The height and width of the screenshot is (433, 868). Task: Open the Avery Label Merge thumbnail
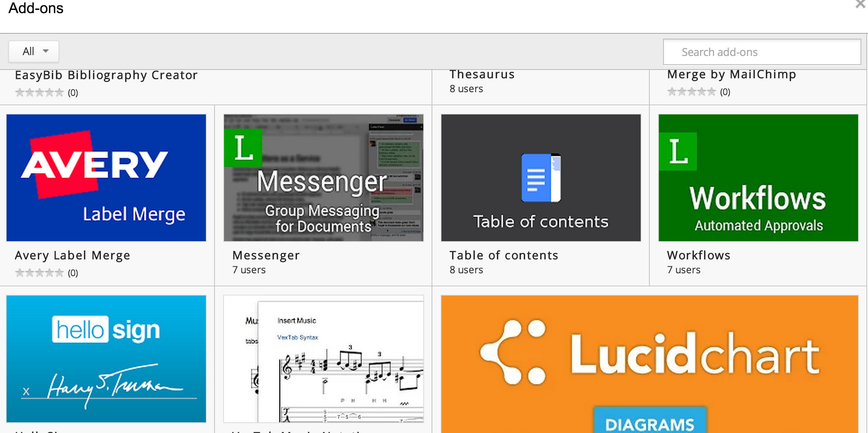(106, 178)
